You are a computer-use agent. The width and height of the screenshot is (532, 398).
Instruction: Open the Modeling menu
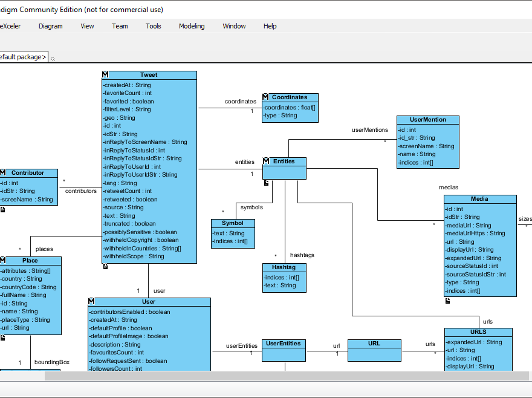point(192,26)
